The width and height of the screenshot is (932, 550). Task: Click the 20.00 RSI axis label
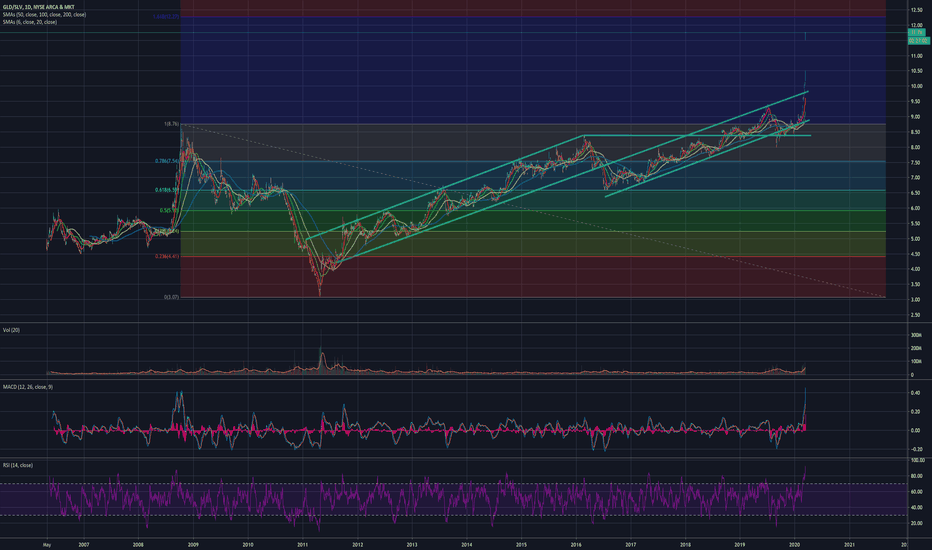coord(917,524)
